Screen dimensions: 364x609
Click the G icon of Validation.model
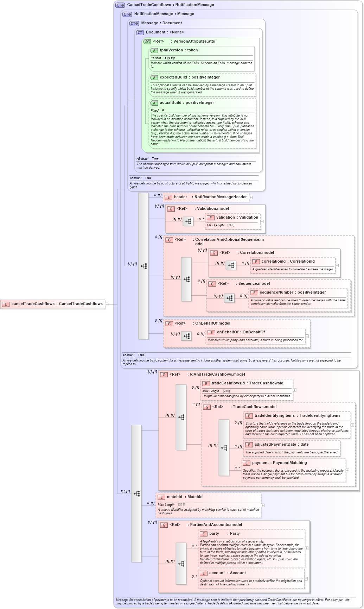[x=171, y=209]
